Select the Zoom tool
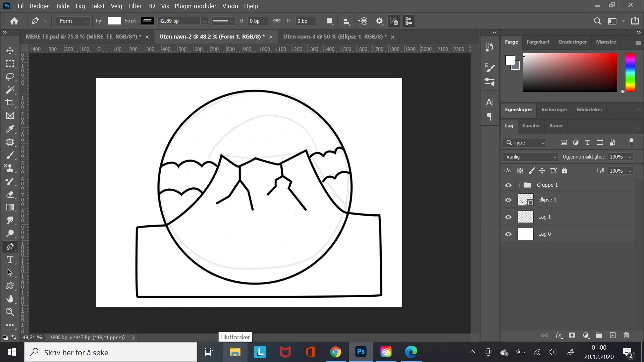This screenshot has width=644, height=362. pyautogui.click(x=10, y=312)
